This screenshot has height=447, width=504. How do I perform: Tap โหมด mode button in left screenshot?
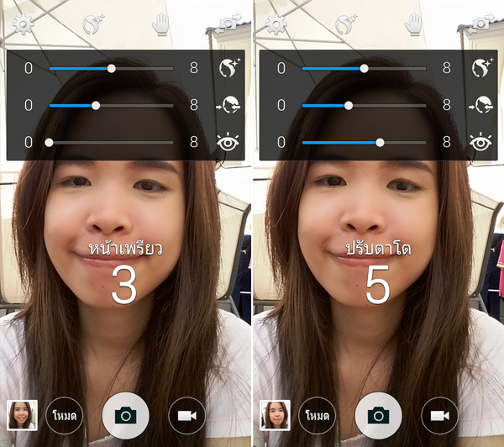pyautogui.click(x=65, y=415)
